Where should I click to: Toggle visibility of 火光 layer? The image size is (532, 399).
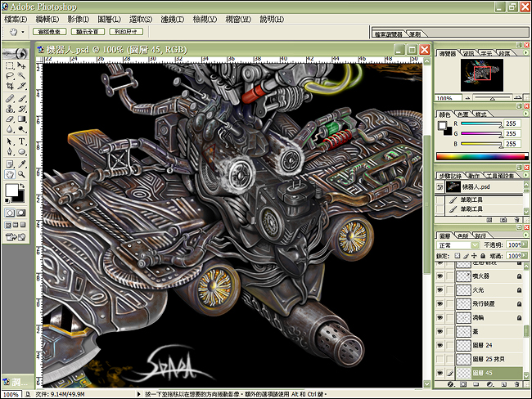click(x=440, y=289)
